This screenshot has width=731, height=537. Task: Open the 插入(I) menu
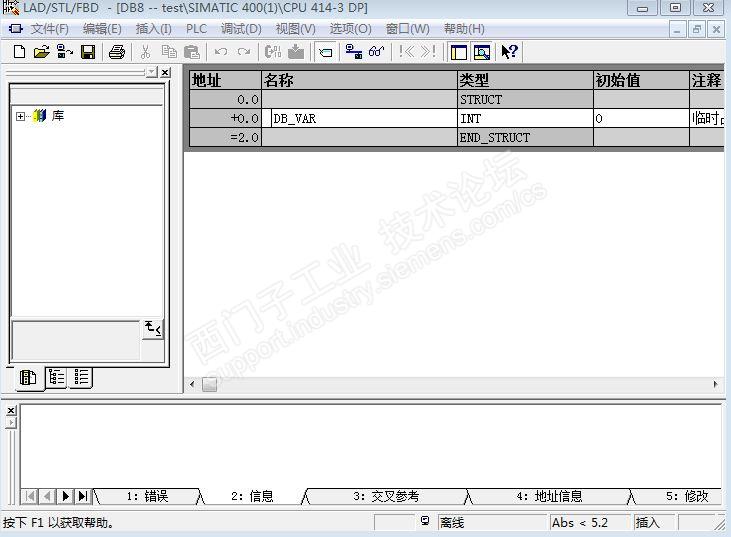(153, 29)
